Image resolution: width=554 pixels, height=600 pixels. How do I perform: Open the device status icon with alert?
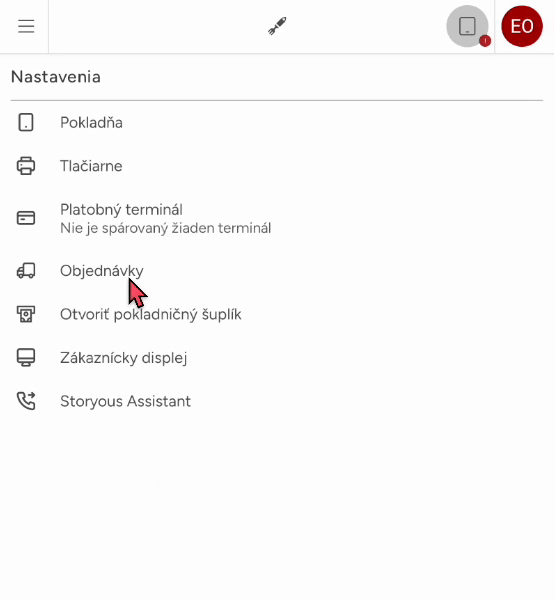tap(467, 26)
